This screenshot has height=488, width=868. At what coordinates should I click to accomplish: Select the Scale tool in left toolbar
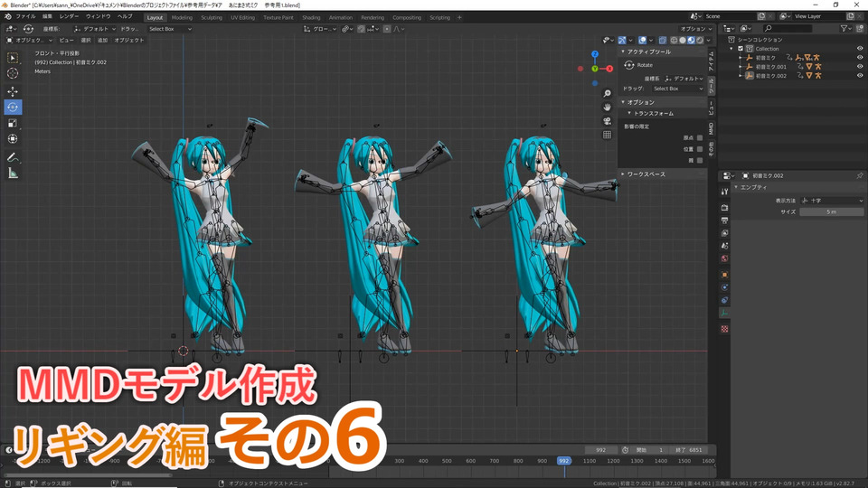13,123
